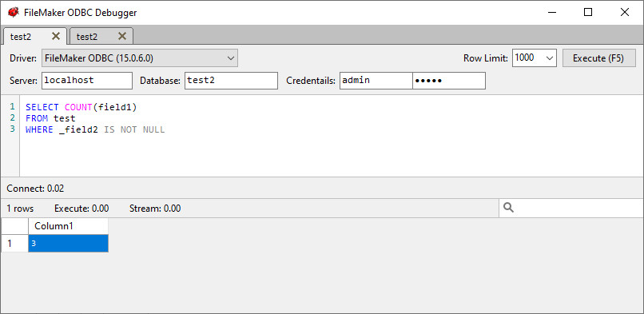Click table name test in the query
The width and height of the screenshot is (644, 314).
pos(65,118)
